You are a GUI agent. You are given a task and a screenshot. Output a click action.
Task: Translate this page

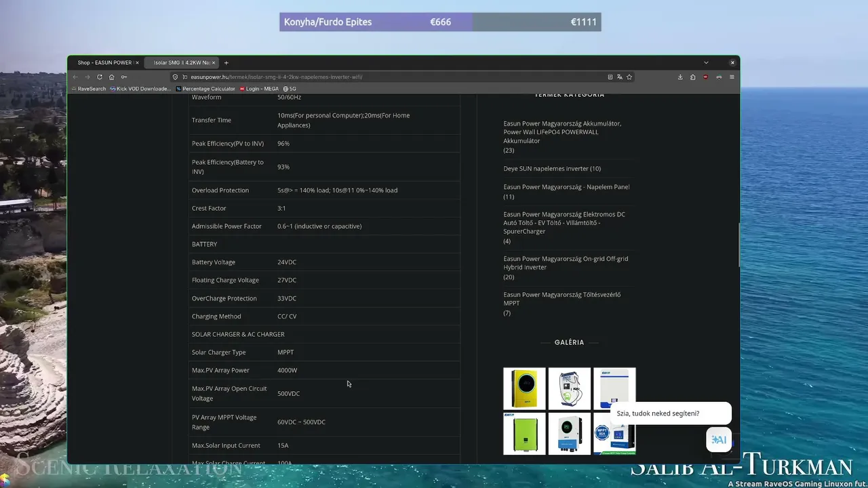click(x=620, y=77)
